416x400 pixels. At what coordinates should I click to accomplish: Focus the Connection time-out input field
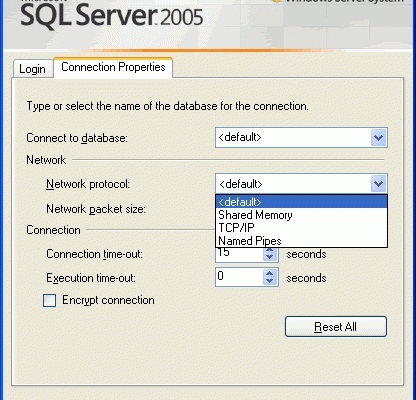pos(239,254)
